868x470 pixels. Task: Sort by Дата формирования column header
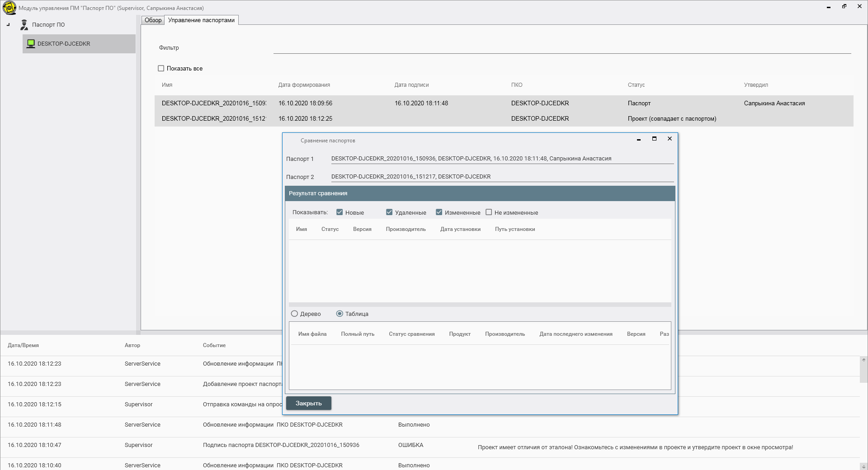304,85
